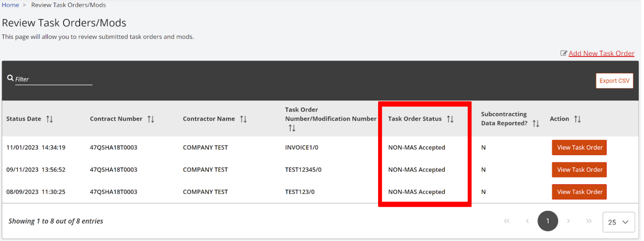Viewport: 644px width, 241px height.
Task: Click the Add New Task Order link
Action: [601, 53]
